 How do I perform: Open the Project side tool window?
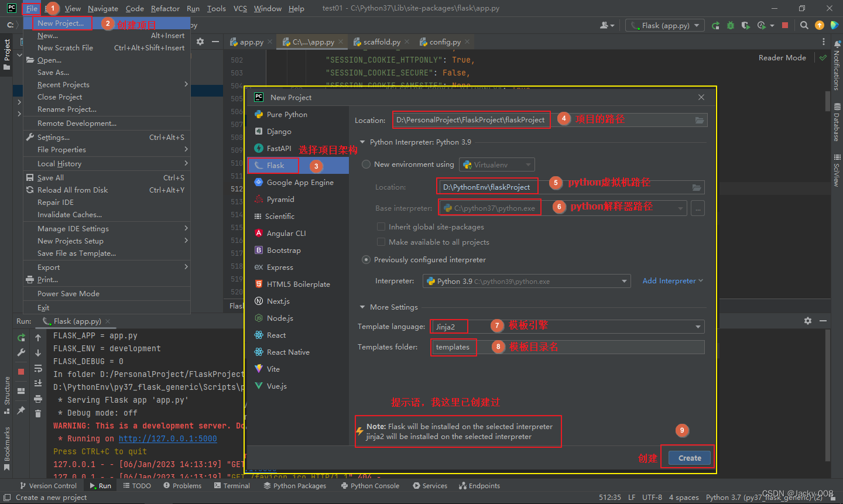click(7, 54)
